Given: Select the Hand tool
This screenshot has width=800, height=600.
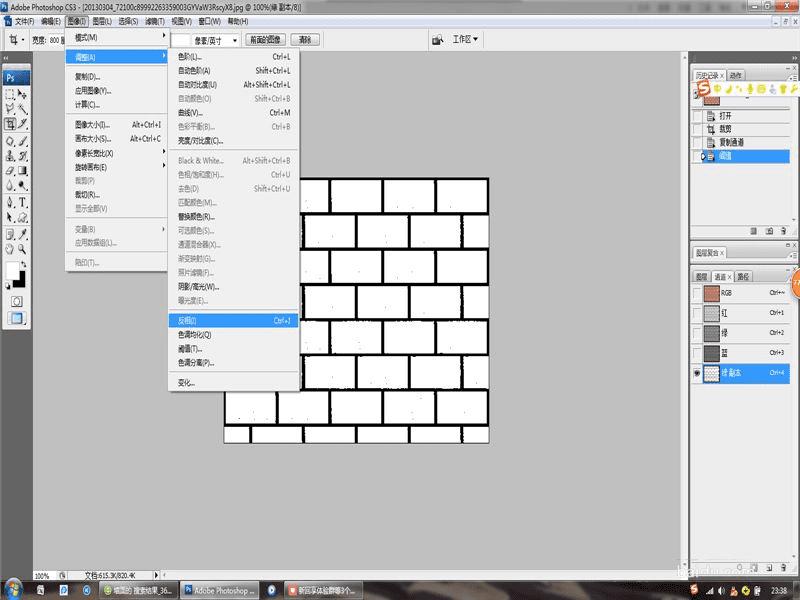Looking at the screenshot, I should [x=10, y=248].
